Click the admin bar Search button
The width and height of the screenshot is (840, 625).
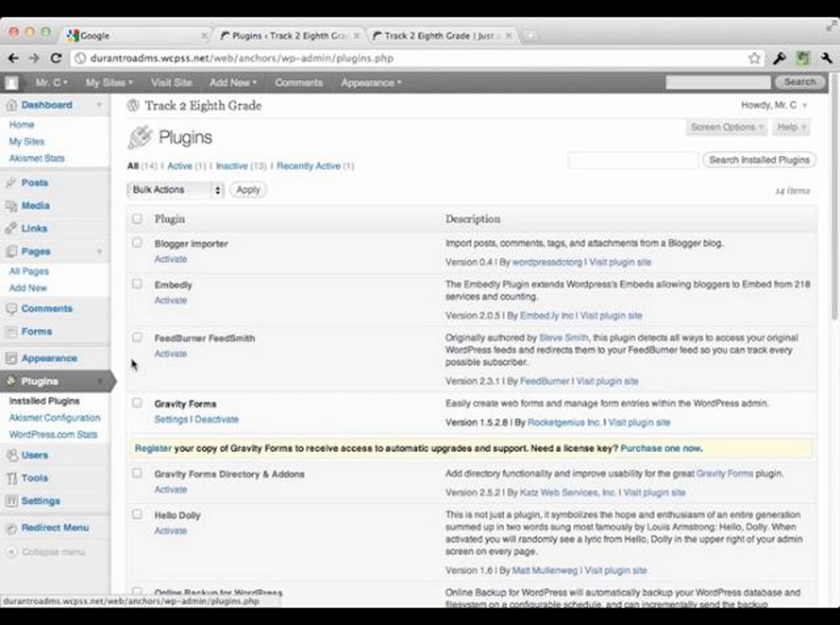pos(800,82)
